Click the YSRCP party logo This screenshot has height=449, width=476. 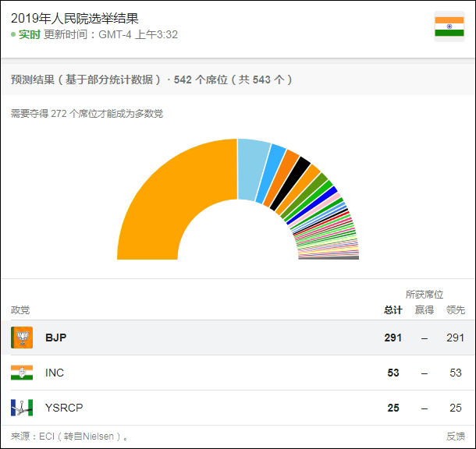point(22,408)
